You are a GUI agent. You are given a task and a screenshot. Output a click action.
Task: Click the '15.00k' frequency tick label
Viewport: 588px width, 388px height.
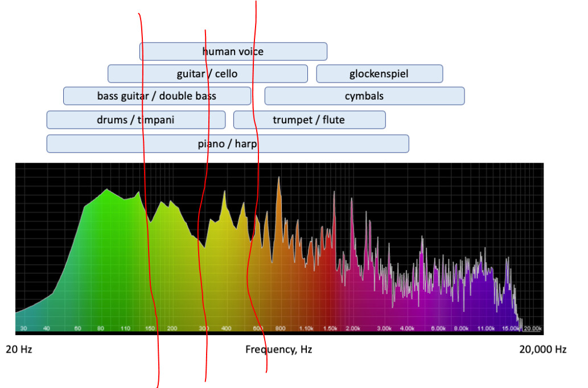511,328
